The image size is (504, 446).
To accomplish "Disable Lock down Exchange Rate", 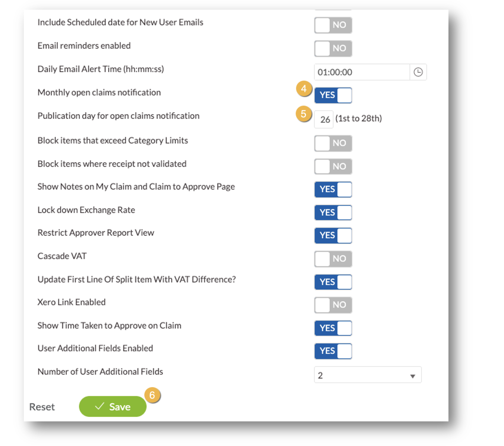I will [333, 213].
